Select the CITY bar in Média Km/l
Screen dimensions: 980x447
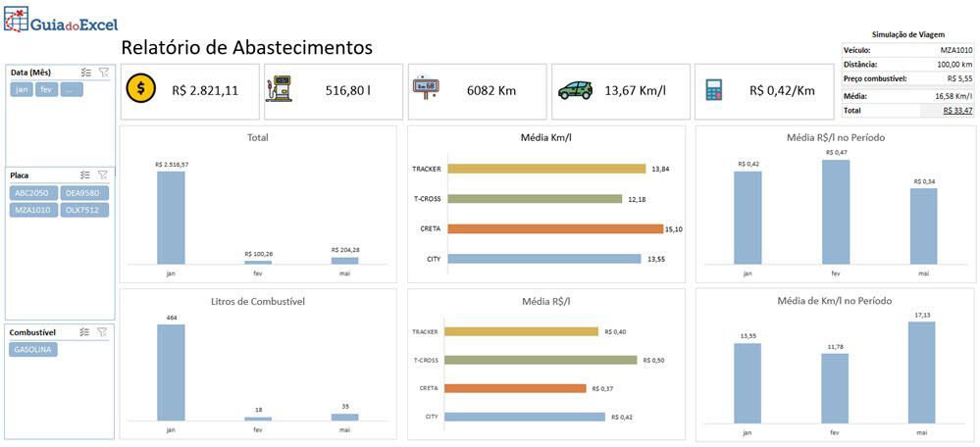coord(544,259)
